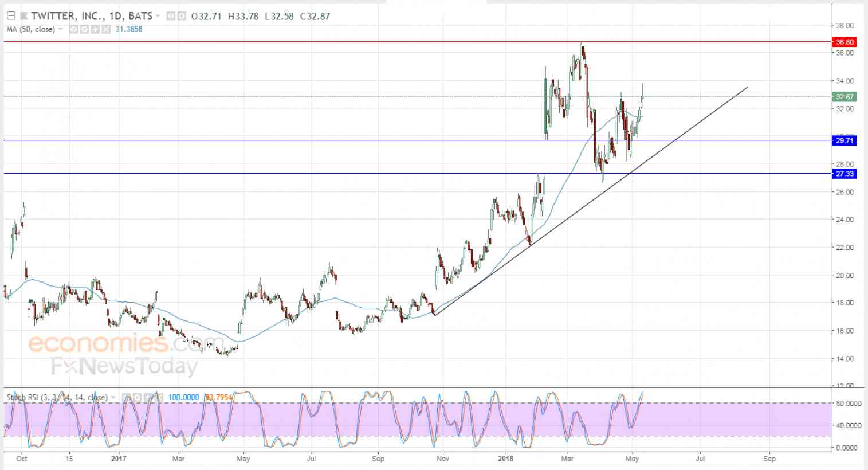Remove Stoch RSI with its X icon

[159, 397]
